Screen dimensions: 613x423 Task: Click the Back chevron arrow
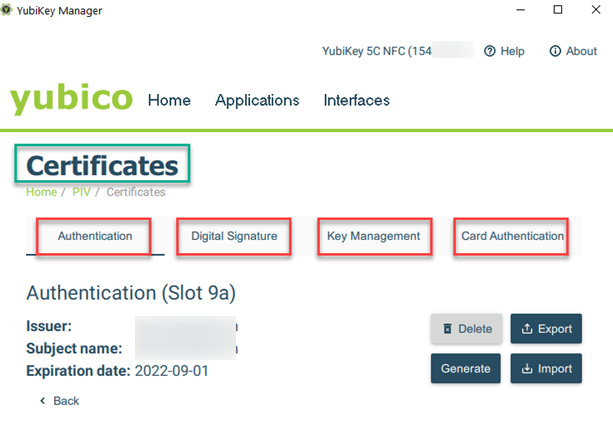pyautogui.click(x=43, y=401)
